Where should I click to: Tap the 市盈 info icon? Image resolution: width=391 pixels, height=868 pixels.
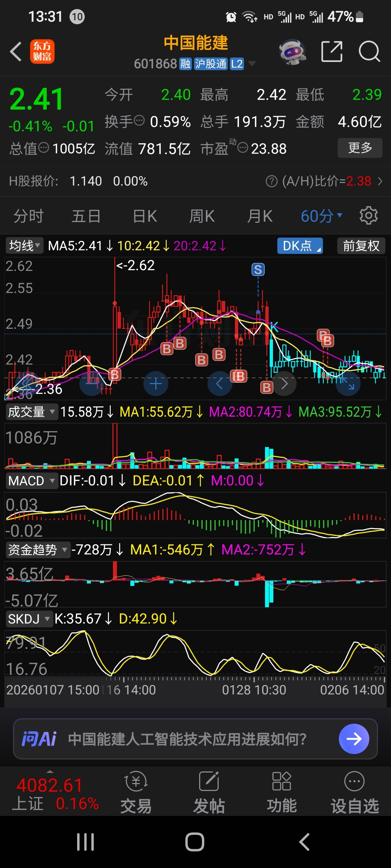[243, 148]
